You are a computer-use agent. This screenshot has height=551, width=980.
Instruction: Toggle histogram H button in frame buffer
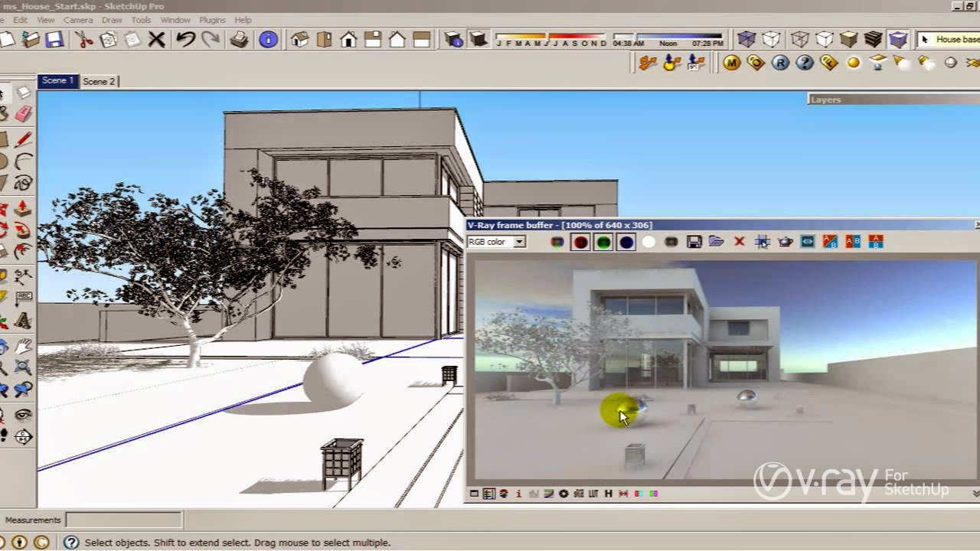coord(609,494)
